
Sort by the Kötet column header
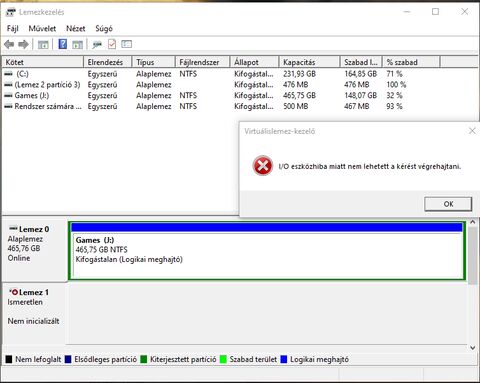click(x=43, y=62)
